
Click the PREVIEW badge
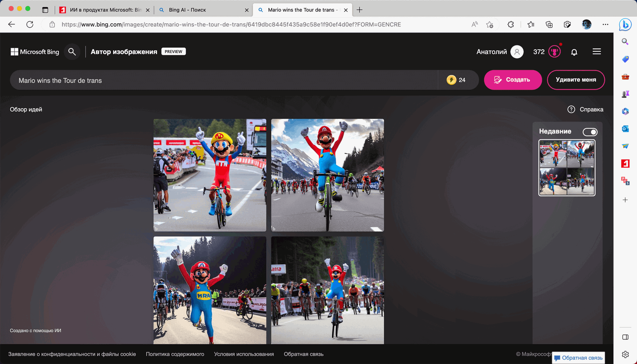(x=174, y=51)
